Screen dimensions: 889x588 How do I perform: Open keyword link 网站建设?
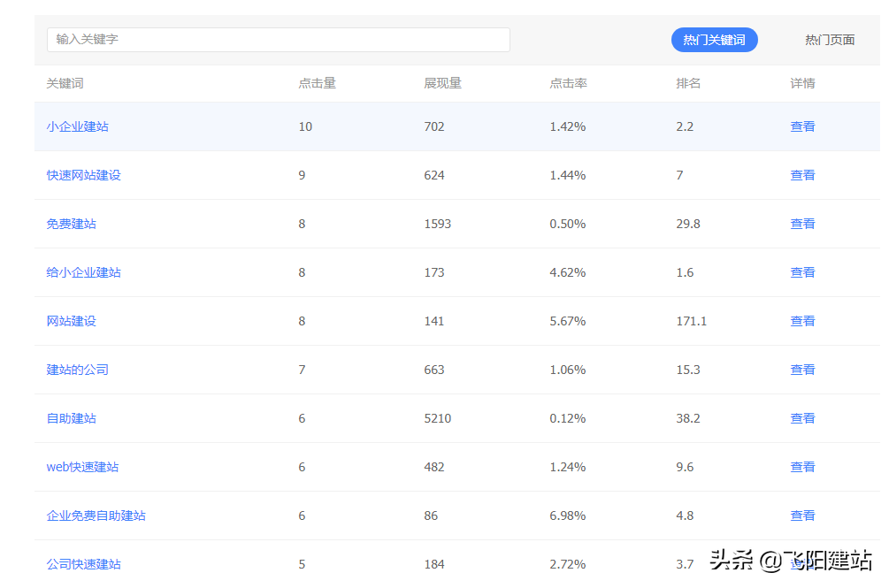point(72,321)
